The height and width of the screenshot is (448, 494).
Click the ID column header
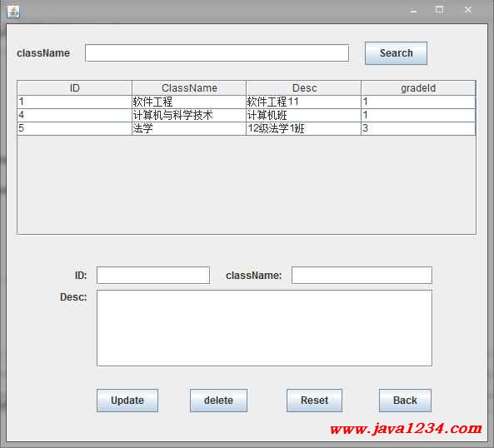coord(75,87)
